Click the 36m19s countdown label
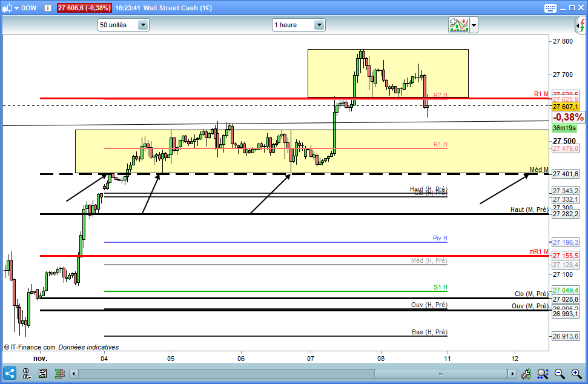The width and height of the screenshot is (588, 384). click(x=564, y=128)
